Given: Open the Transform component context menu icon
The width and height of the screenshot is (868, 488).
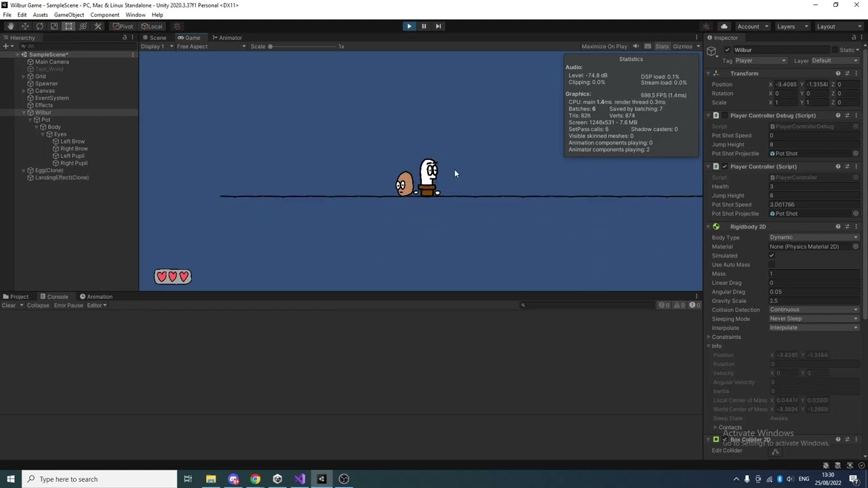Looking at the screenshot, I should (x=856, y=73).
